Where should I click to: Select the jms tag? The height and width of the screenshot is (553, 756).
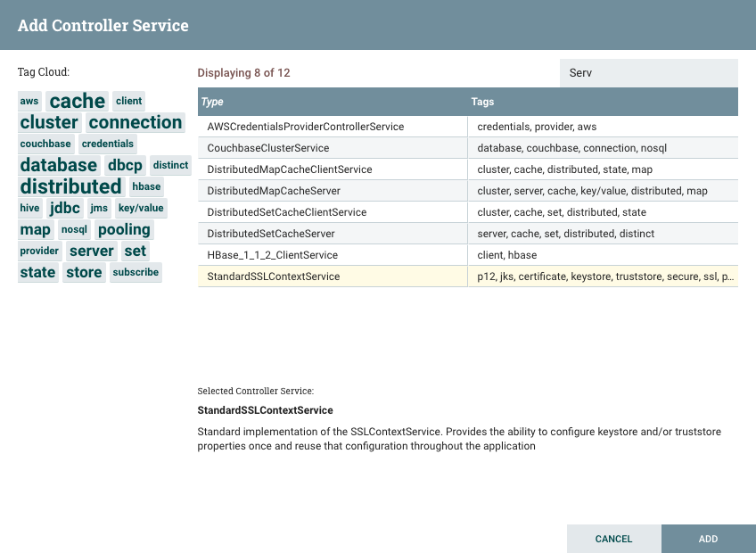point(99,208)
